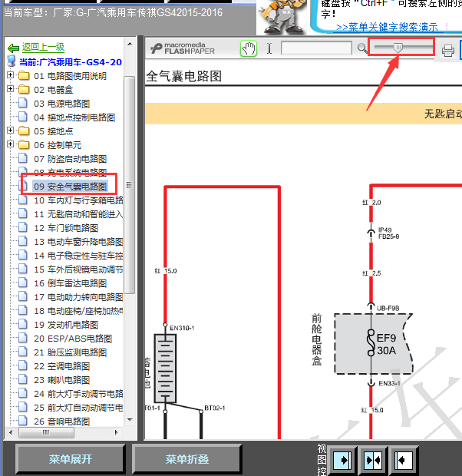This screenshot has height=476, width=462.
Task: Click the tree vertical scrollbar thumb
Action: [130, 185]
